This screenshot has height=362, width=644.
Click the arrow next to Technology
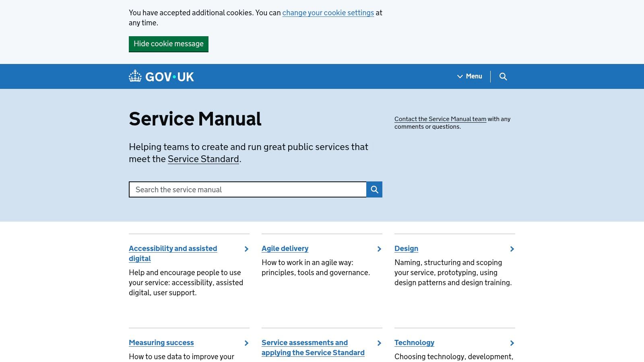point(512,343)
